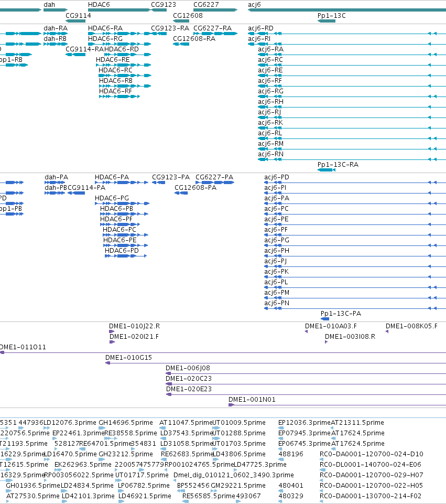Screen dimensions: 446x504
Task: Select the 488196 EST label
Action: (291, 454)
